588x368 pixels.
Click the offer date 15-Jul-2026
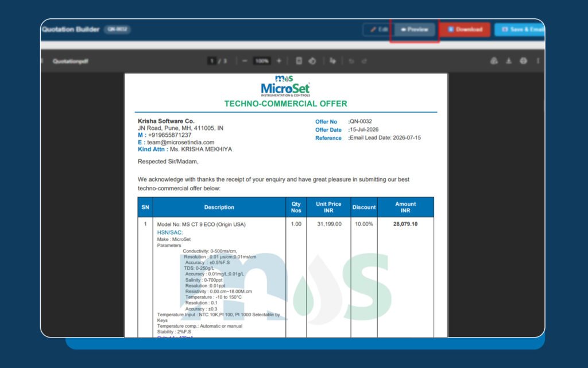tap(364, 129)
